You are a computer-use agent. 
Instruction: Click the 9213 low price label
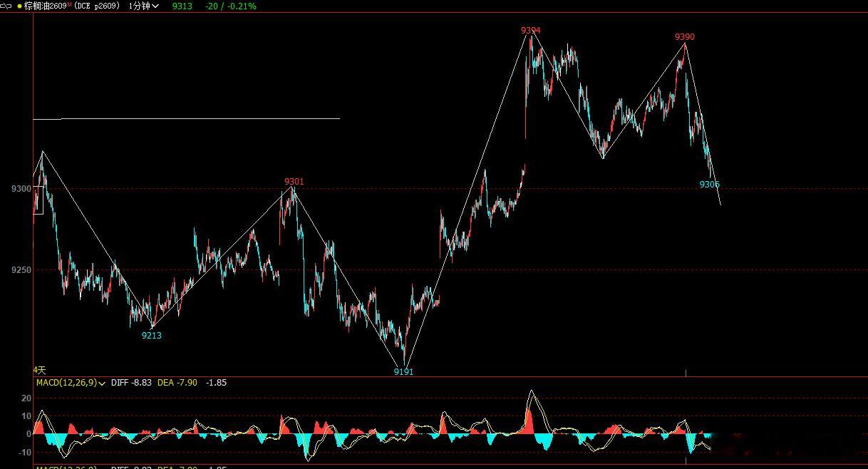point(151,335)
